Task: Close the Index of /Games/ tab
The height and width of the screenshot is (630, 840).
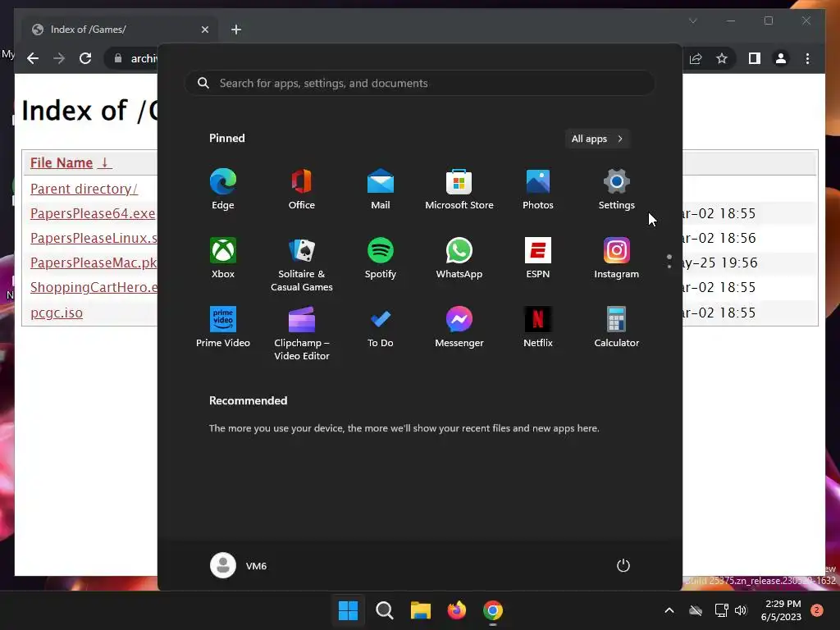Action: click(204, 30)
